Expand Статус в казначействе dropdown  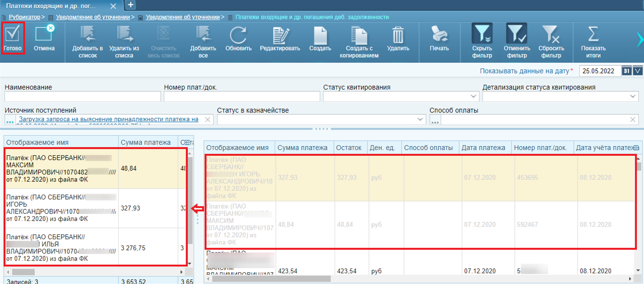[420, 119]
